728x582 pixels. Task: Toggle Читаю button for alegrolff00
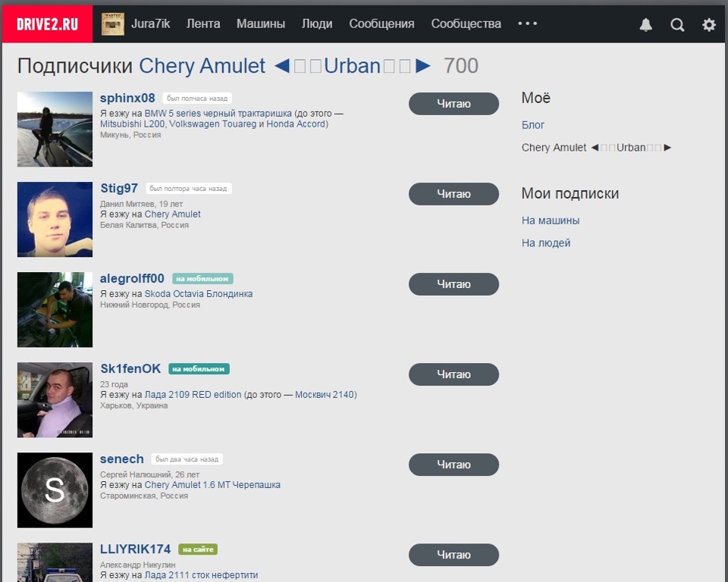(453, 284)
